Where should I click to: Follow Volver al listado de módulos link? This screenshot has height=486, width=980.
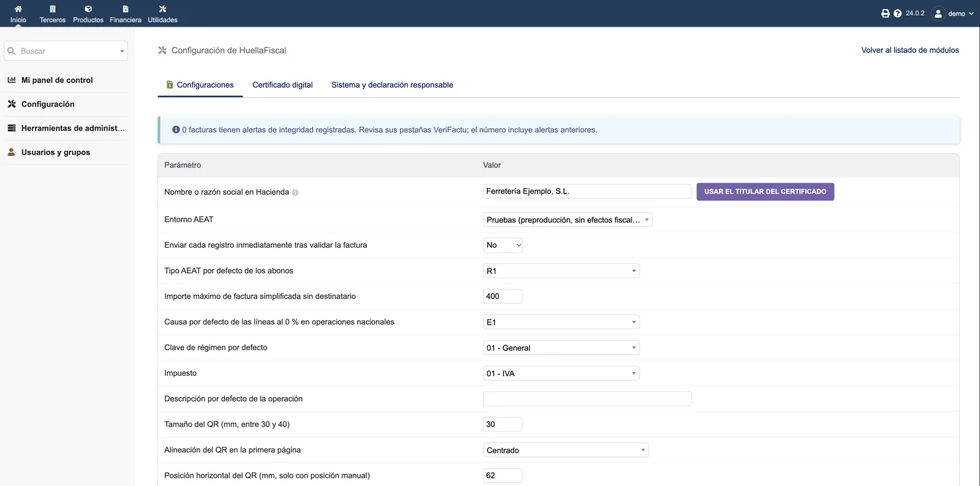pyautogui.click(x=910, y=50)
